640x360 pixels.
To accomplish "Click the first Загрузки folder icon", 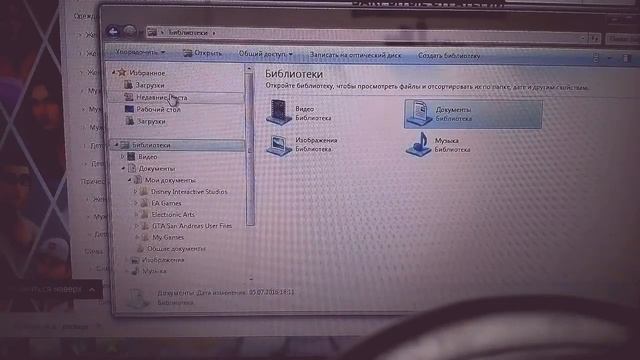I will tap(128, 84).
